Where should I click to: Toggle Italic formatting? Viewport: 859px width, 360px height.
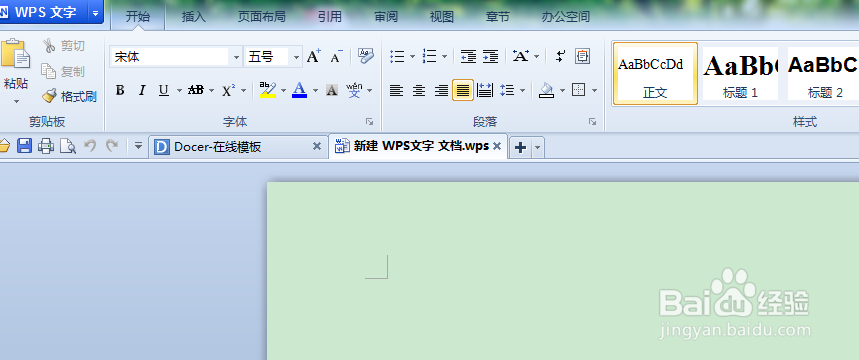tap(142, 90)
